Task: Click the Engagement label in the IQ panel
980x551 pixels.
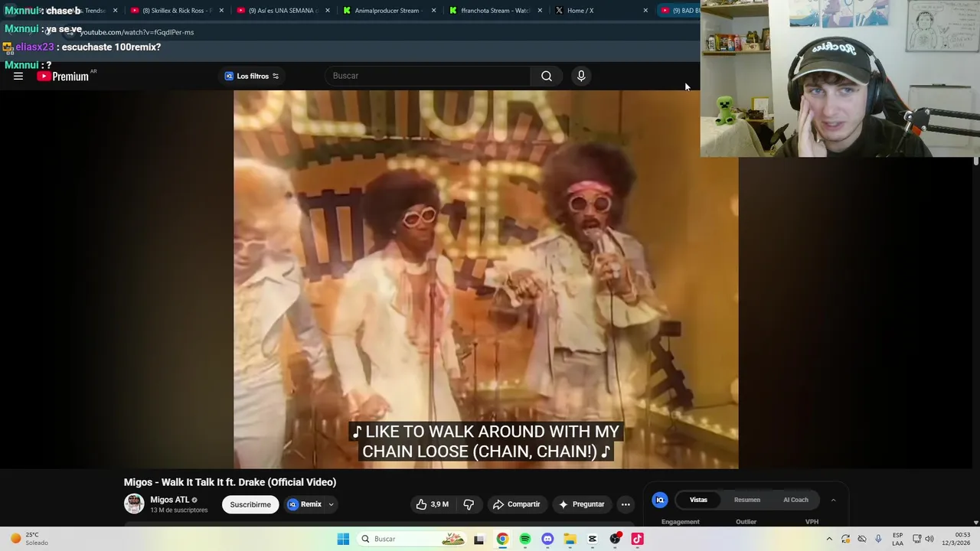Action: [681, 522]
